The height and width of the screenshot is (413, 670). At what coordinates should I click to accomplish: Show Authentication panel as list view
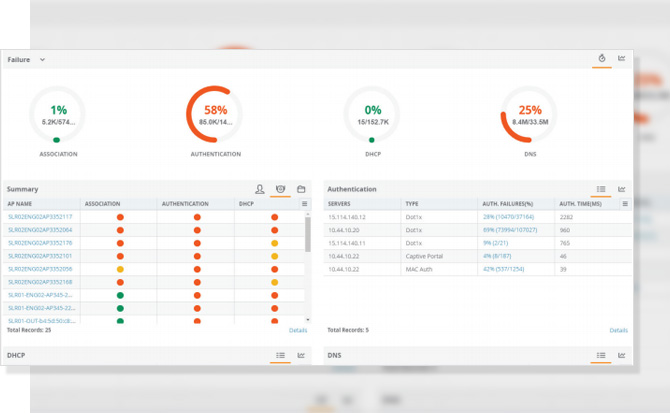click(x=601, y=188)
